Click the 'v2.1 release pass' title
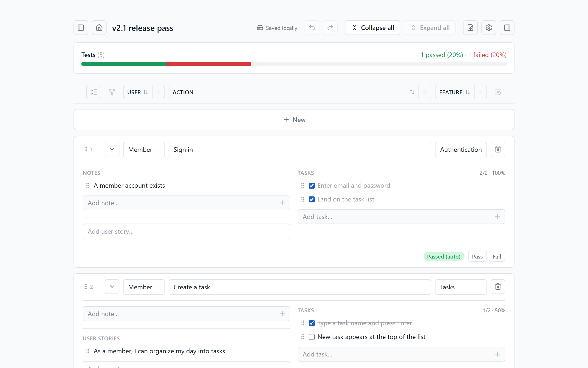Viewport: 588px width, 368px height. coord(143,28)
